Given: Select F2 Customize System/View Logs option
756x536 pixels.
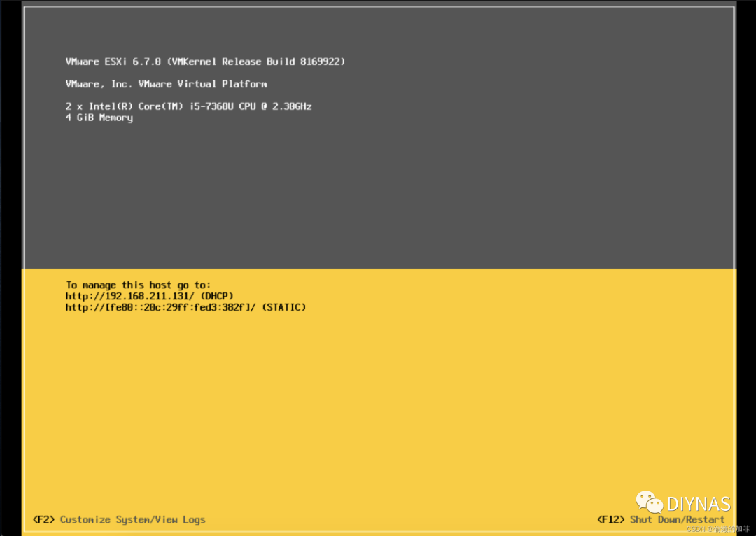Looking at the screenshot, I should point(119,520).
